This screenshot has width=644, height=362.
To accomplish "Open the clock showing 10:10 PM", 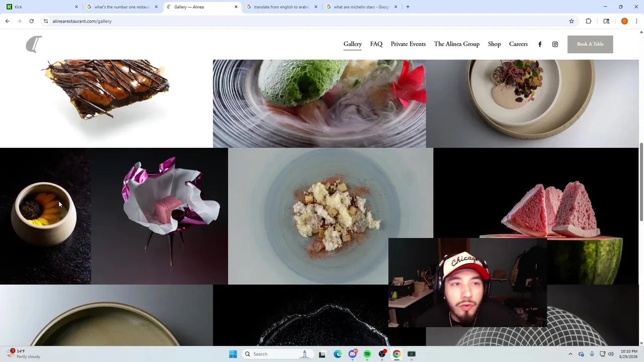I will pyautogui.click(x=629, y=354).
